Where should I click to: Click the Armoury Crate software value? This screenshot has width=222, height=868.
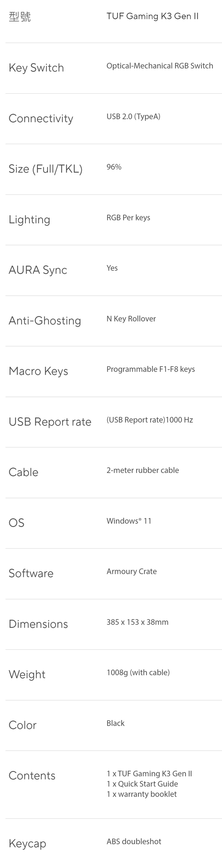click(131, 572)
